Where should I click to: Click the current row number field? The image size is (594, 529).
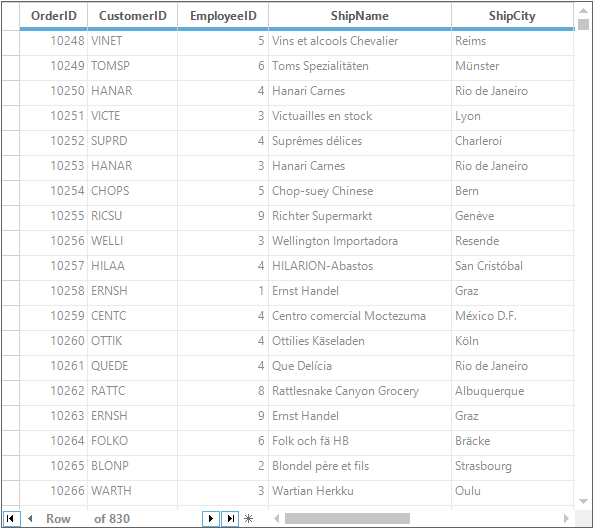82,518
